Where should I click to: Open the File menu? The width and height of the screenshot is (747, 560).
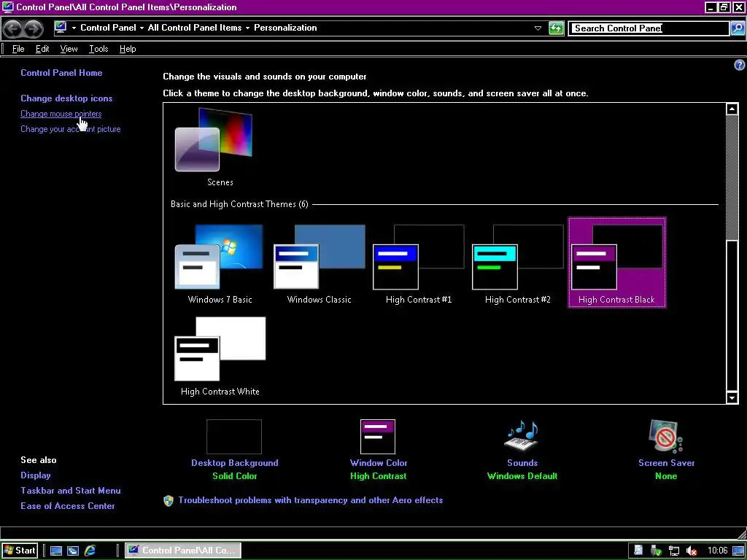click(18, 49)
